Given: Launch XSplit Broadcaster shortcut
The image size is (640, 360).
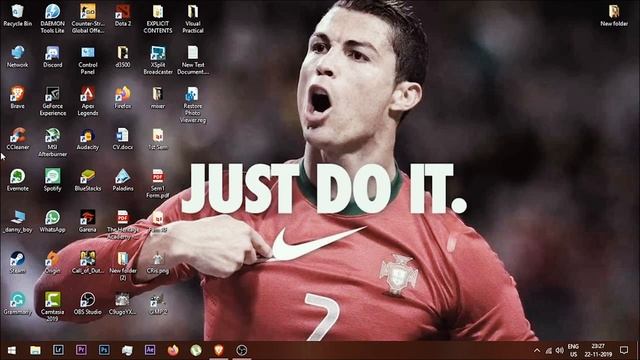Looking at the screenshot, I should 158,60.
